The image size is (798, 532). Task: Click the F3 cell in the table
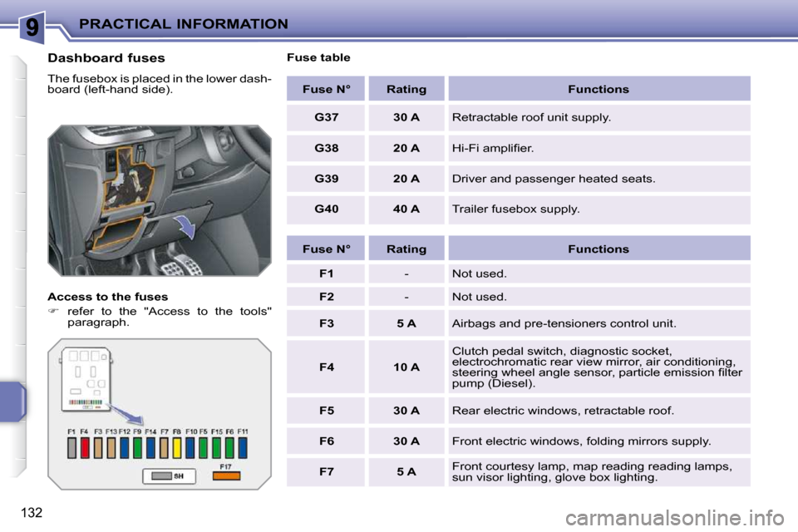click(326, 323)
